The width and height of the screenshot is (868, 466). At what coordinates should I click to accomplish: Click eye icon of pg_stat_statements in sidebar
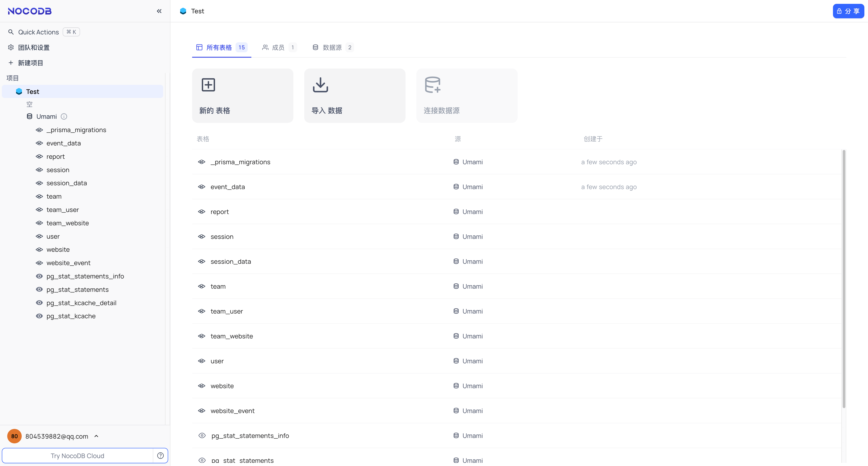click(39, 289)
